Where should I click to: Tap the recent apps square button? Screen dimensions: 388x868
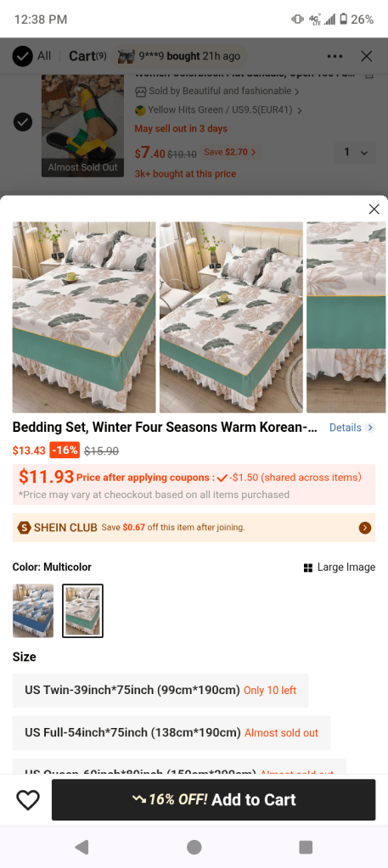pos(306,847)
